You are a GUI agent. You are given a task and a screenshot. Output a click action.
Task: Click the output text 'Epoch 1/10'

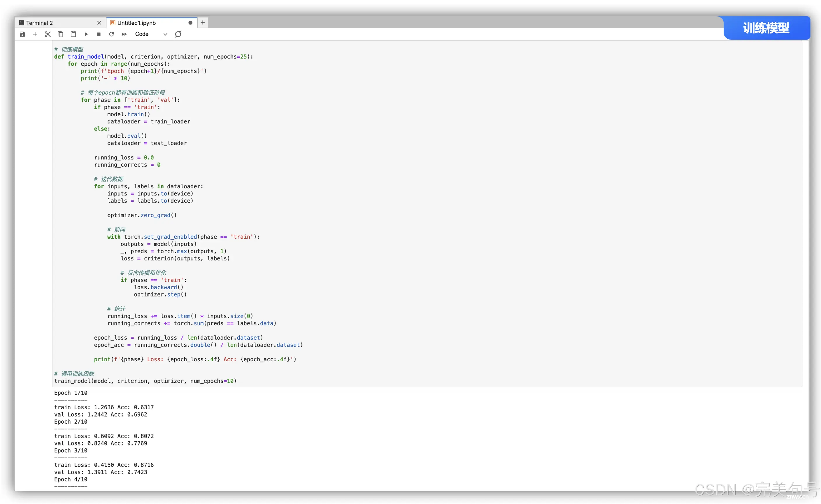tap(71, 393)
